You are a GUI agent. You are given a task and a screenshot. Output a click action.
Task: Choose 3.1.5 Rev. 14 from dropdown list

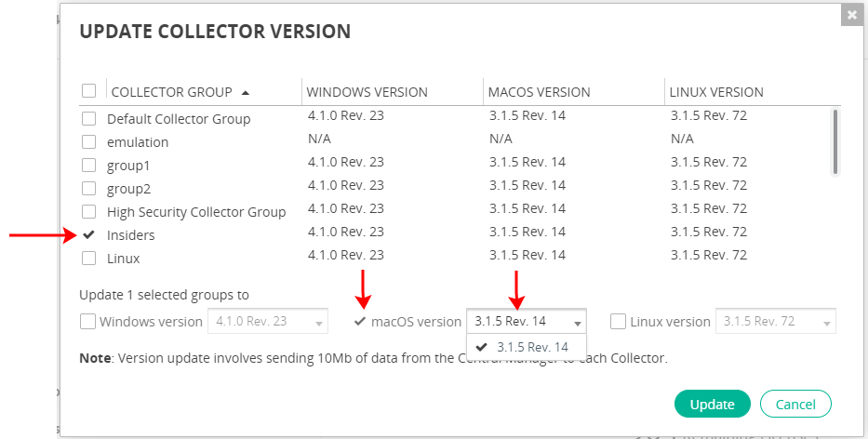532,347
